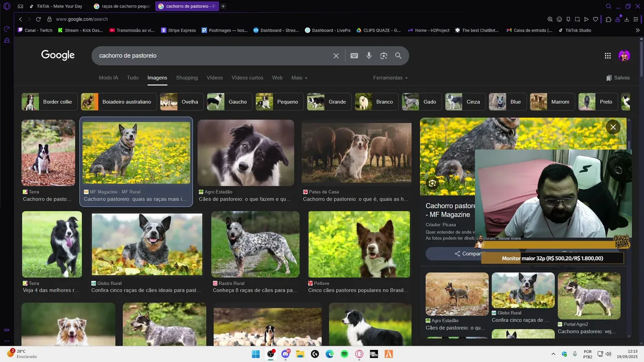
Task: Switch to the Tudo tab
Action: click(x=133, y=78)
